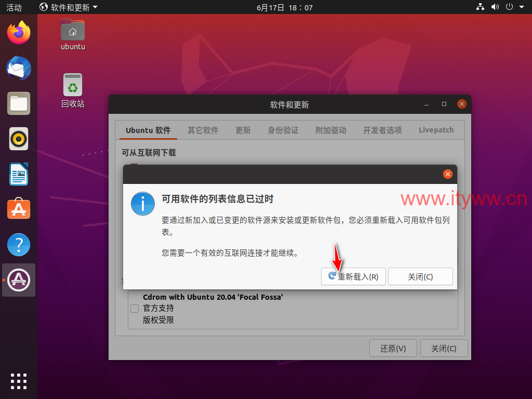Open Firefox from the dock

click(x=19, y=33)
